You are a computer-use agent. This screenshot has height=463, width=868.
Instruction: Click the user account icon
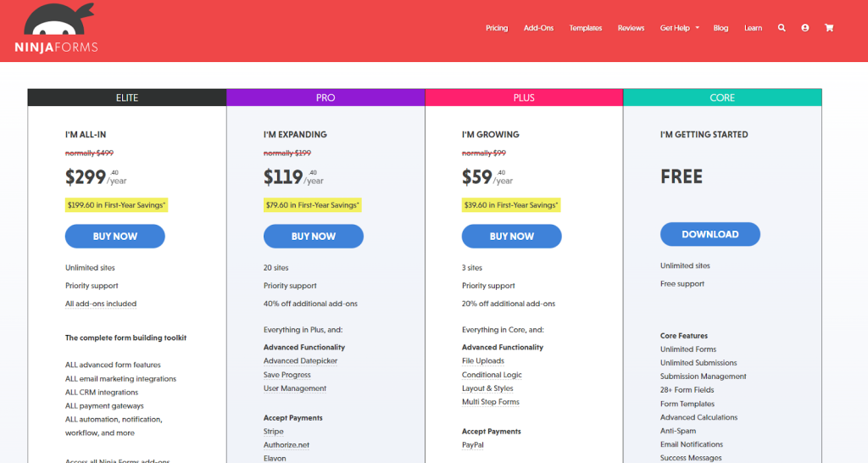[805, 28]
